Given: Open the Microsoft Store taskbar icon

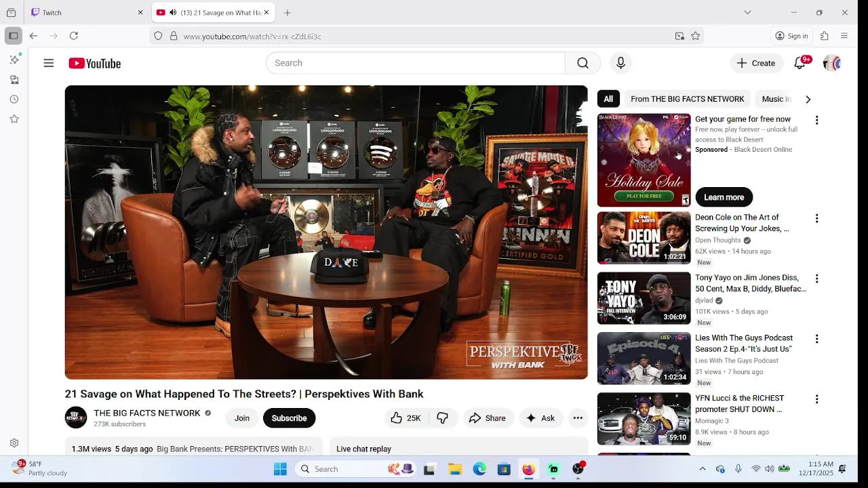Looking at the screenshot, I should click(504, 469).
